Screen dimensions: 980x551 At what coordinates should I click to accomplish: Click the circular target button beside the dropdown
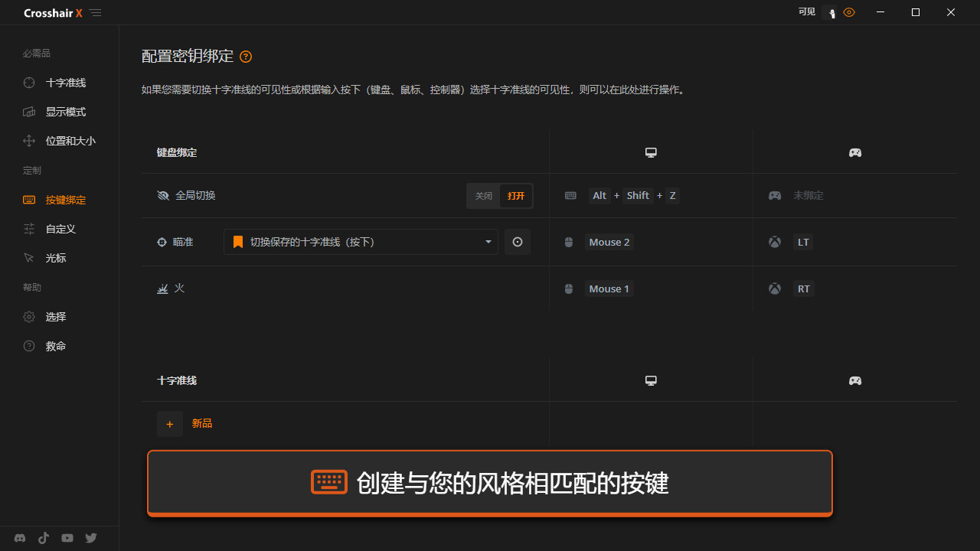pos(518,242)
